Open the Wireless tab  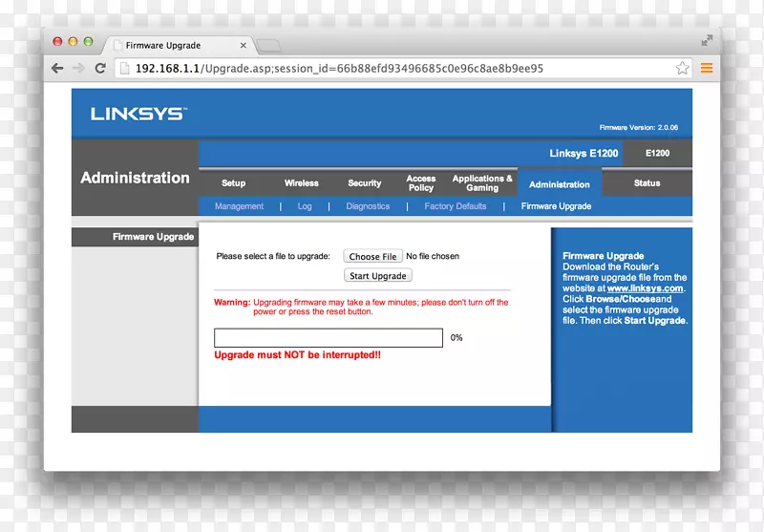[302, 183]
